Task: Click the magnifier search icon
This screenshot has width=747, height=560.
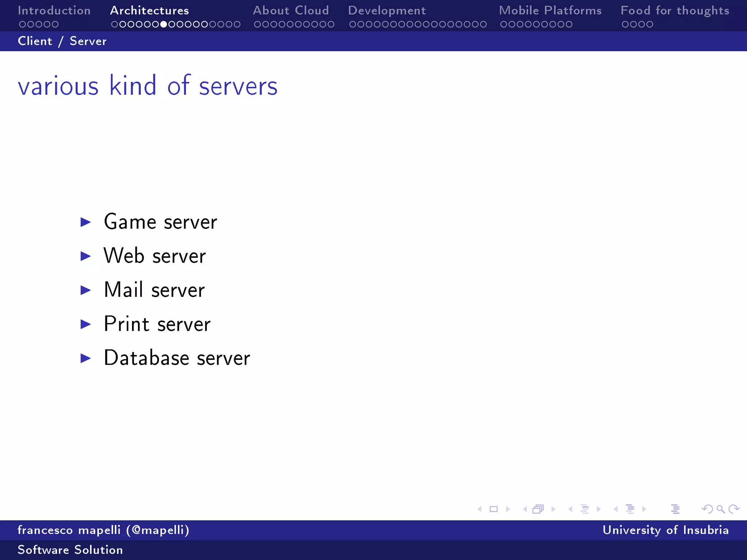Action: click(721, 509)
